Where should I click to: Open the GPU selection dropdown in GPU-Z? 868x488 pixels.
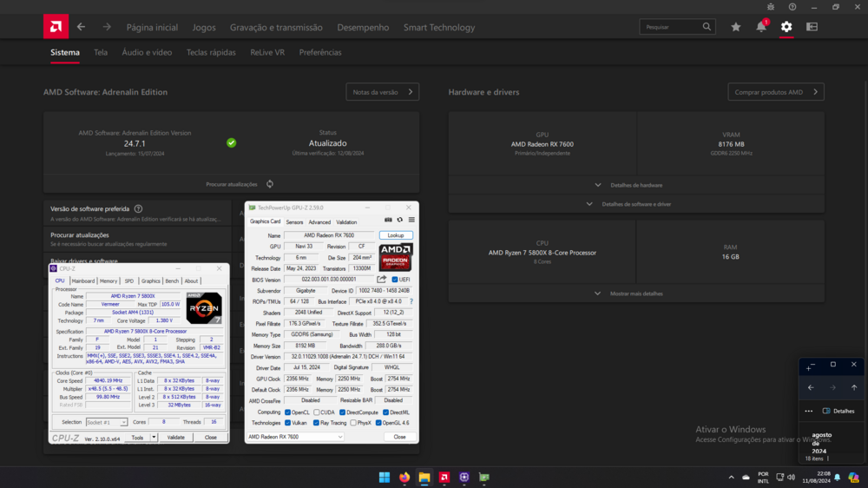click(x=295, y=437)
